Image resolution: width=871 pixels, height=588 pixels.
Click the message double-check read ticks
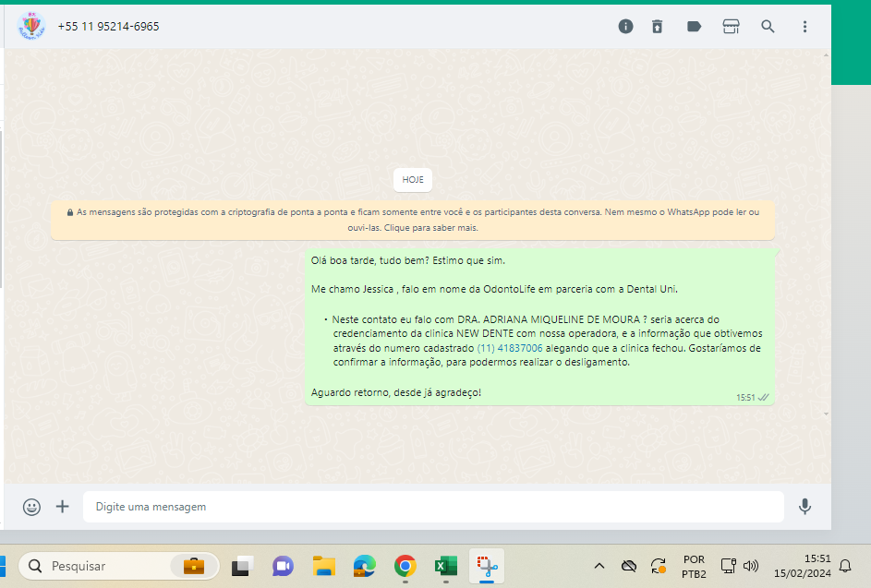[763, 398]
